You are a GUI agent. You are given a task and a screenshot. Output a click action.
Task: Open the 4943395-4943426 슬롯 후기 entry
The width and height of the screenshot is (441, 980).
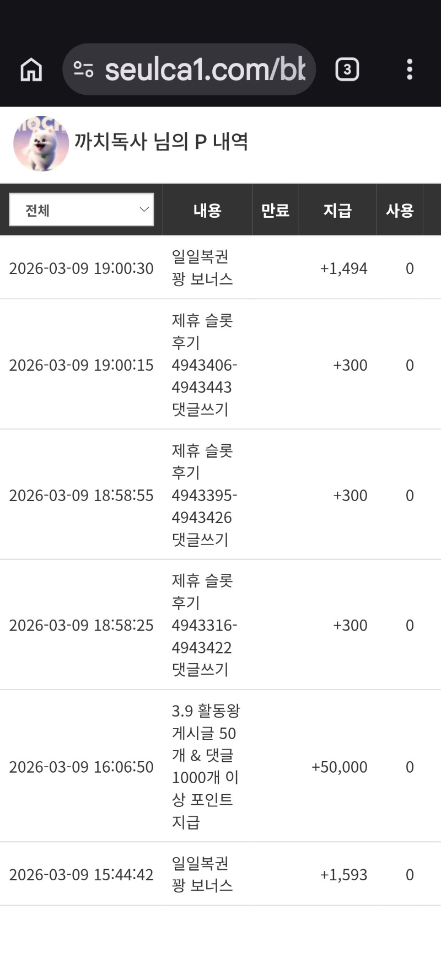pos(204,495)
